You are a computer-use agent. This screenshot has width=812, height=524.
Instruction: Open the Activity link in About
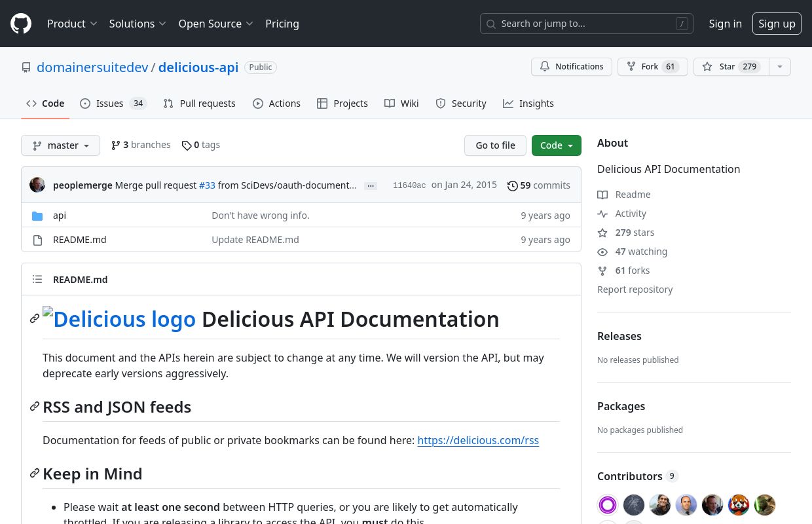[x=622, y=214]
